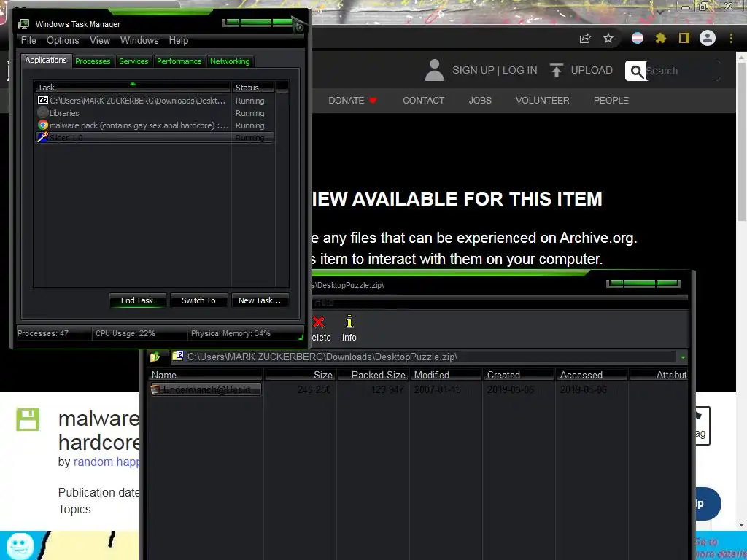Open the PEOPLE link

(x=611, y=101)
